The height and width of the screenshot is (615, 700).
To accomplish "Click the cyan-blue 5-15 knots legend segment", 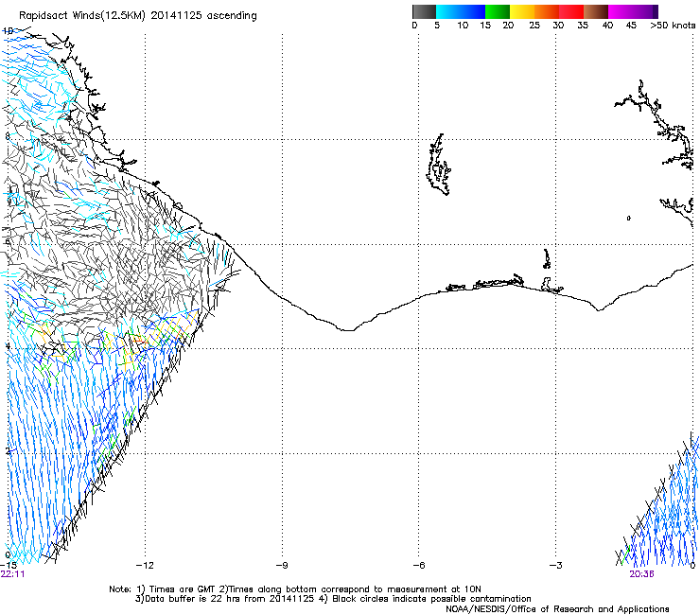I will 461,11.
